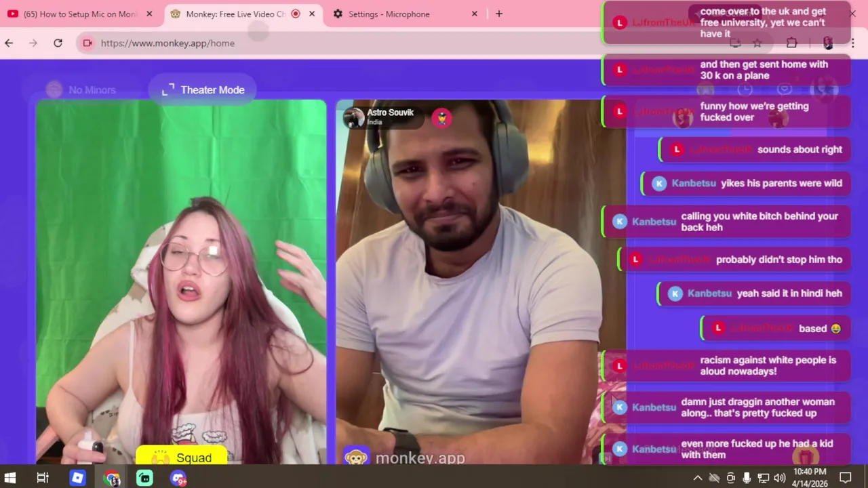
Task: Click the 'based' chat message
Action: tap(776, 328)
